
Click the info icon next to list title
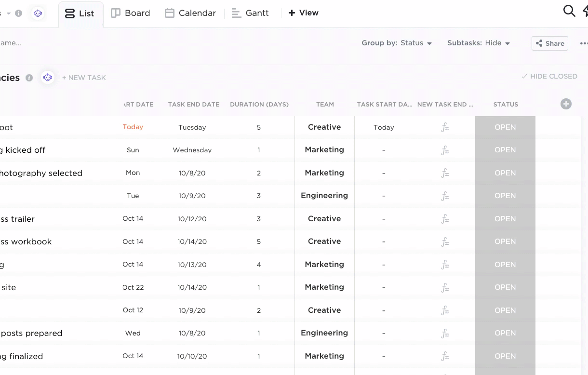pyautogui.click(x=29, y=78)
